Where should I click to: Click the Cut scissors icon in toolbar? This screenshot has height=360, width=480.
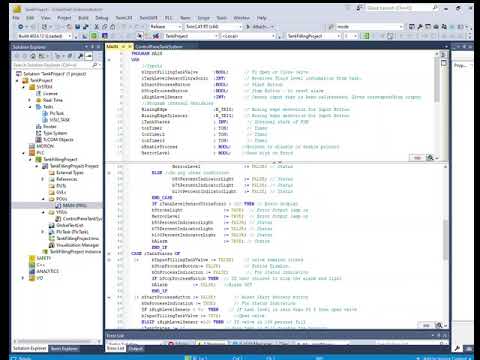(x=97, y=27)
